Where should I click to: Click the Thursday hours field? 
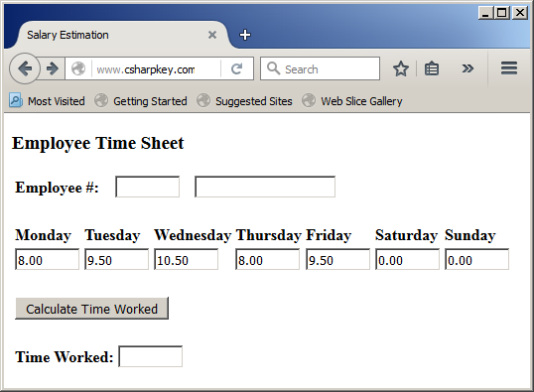click(x=267, y=259)
